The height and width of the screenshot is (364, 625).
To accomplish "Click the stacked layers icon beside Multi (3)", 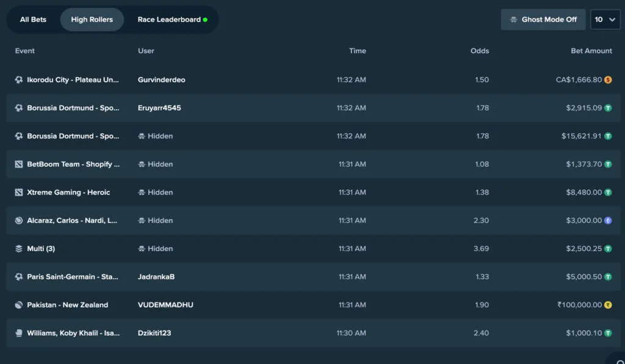I will (19, 249).
